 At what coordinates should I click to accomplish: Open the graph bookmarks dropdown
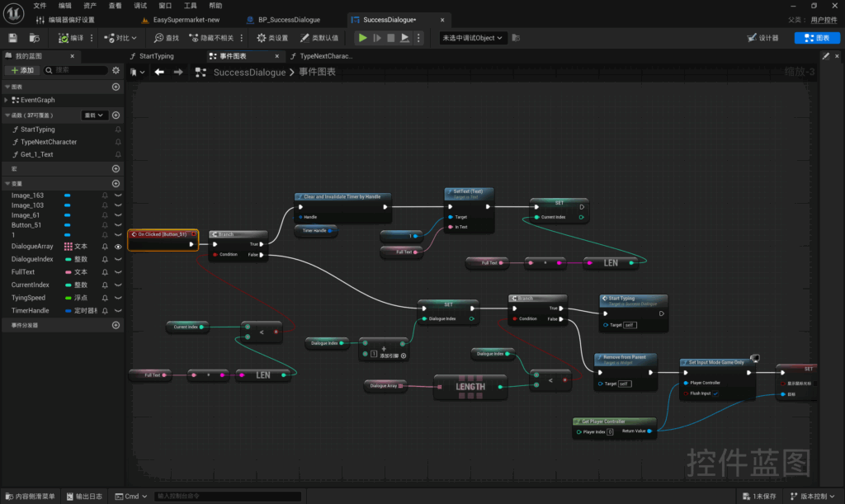pos(138,72)
